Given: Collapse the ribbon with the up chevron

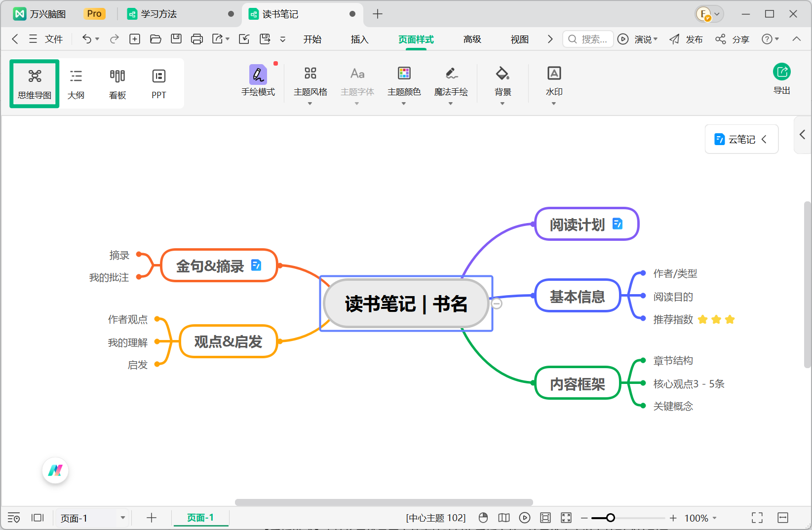Looking at the screenshot, I should click(x=797, y=39).
